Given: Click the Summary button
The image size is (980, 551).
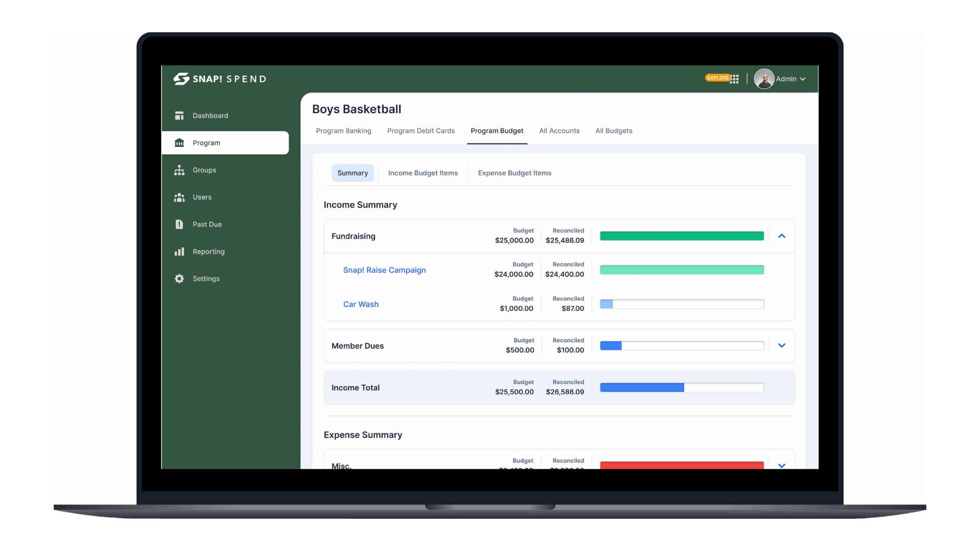Looking at the screenshot, I should coord(352,173).
